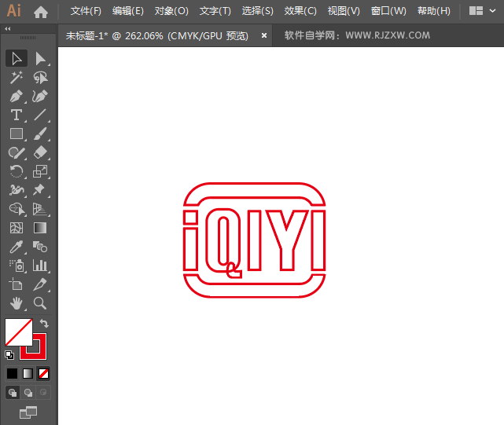Swap fill and stroke colors

pyautogui.click(x=44, y=323)
